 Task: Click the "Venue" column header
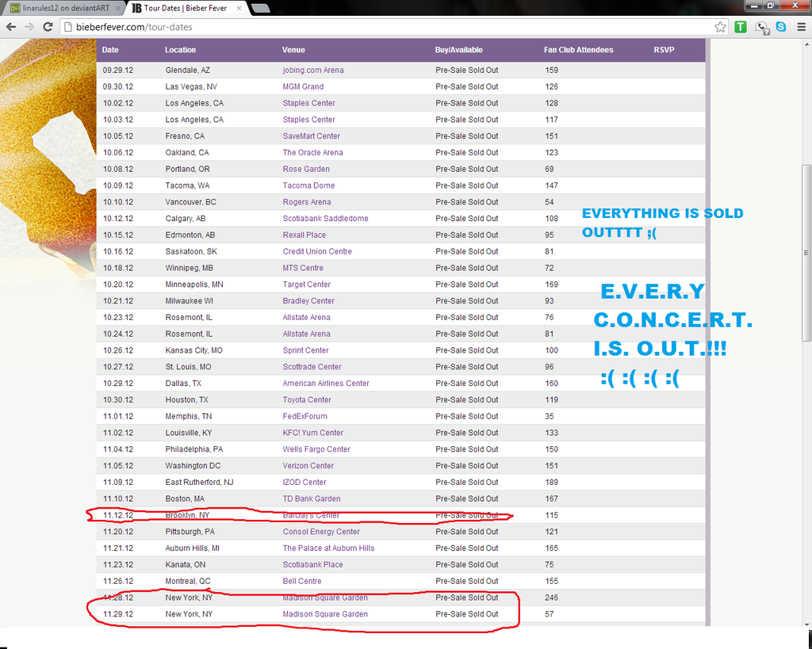click(x=293, y=50)
